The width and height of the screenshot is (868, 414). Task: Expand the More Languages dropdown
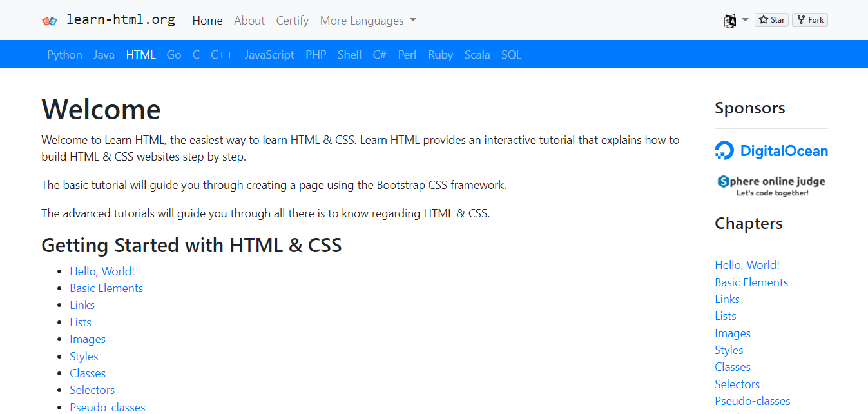pyautogui.click(x=368, y=21)
